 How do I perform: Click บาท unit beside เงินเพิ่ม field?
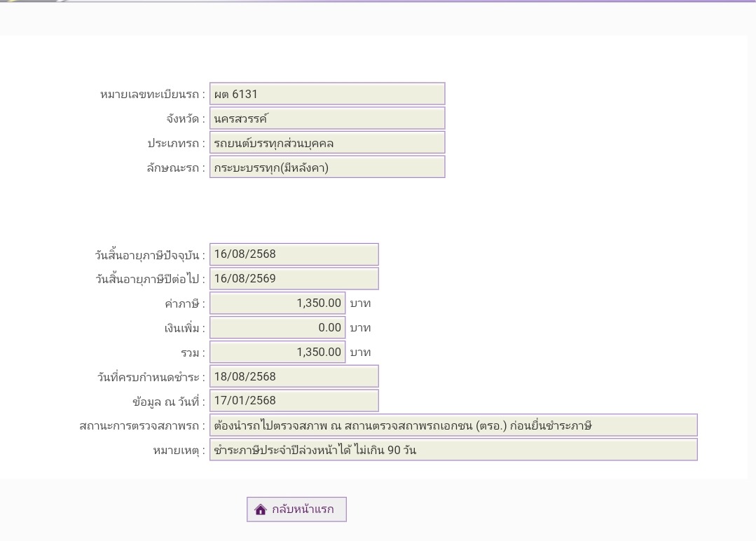coord(360,328)
